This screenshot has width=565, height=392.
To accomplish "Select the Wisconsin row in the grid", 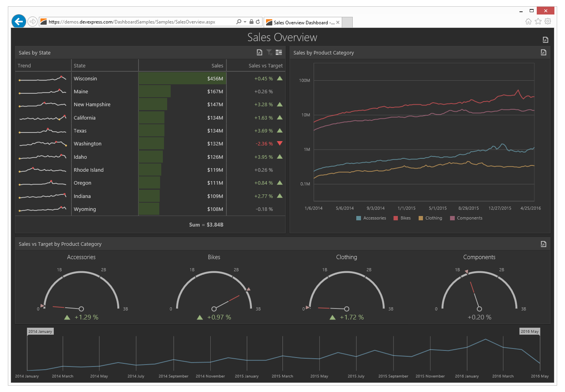I will pos(150,78).
